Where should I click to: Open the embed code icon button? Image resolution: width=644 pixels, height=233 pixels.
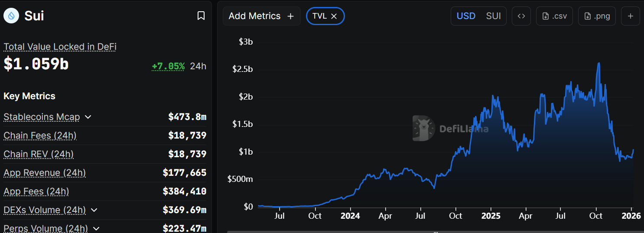tap(521, 16)
